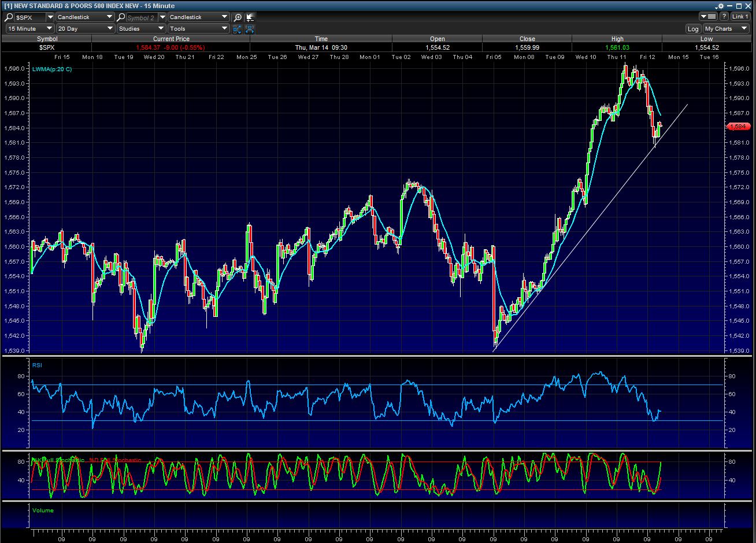
Task: Click the Symbol 2 search magnifier icon
Action: (x=121, y=17)
